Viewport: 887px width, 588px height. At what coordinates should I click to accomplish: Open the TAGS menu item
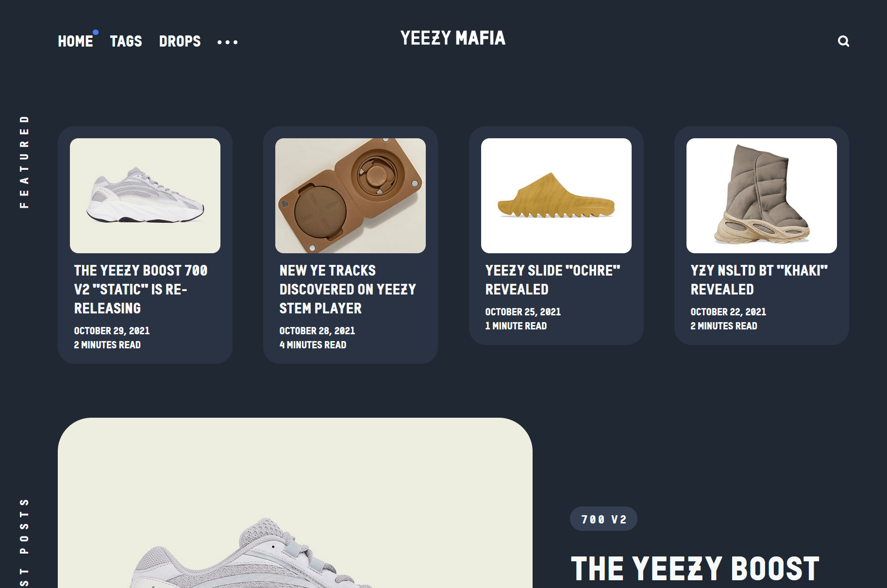[x=126, y=41]
